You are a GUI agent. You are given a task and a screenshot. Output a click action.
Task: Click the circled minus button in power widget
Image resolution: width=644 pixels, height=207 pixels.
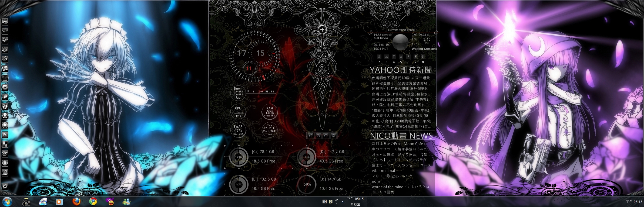[318, 136]
